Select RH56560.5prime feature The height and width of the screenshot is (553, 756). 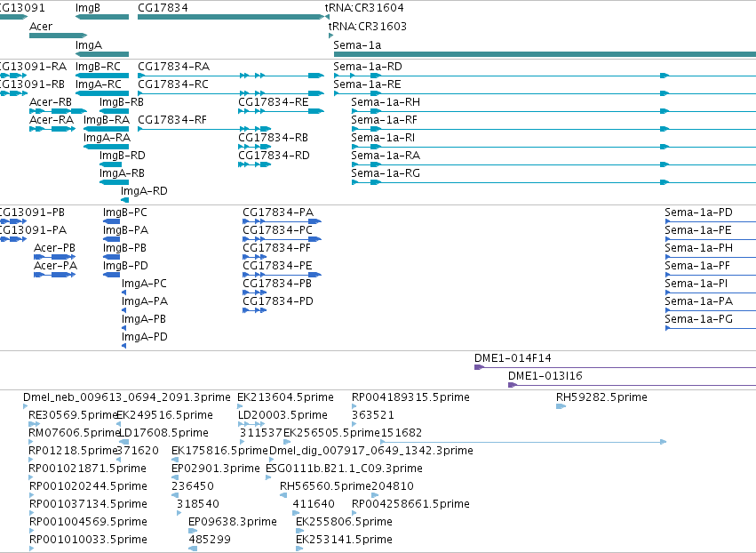pyautogui.click(x=284, y=495)
